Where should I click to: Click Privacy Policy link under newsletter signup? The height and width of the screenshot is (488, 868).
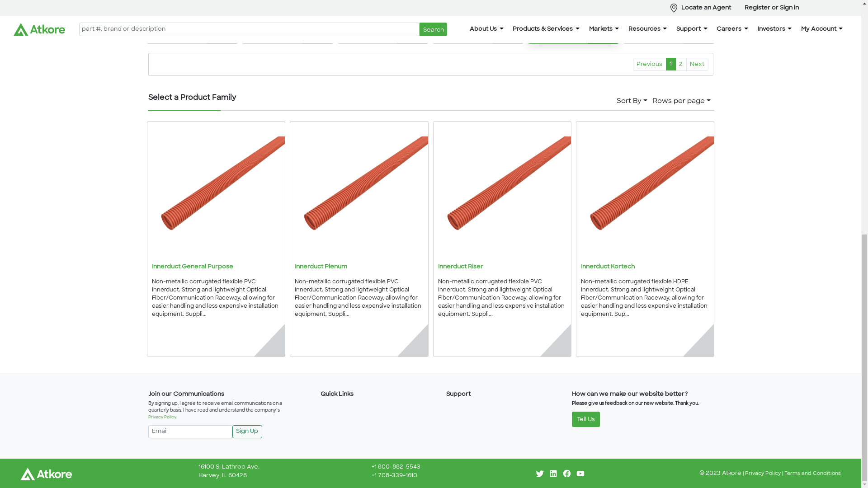[x=162, y=418]
